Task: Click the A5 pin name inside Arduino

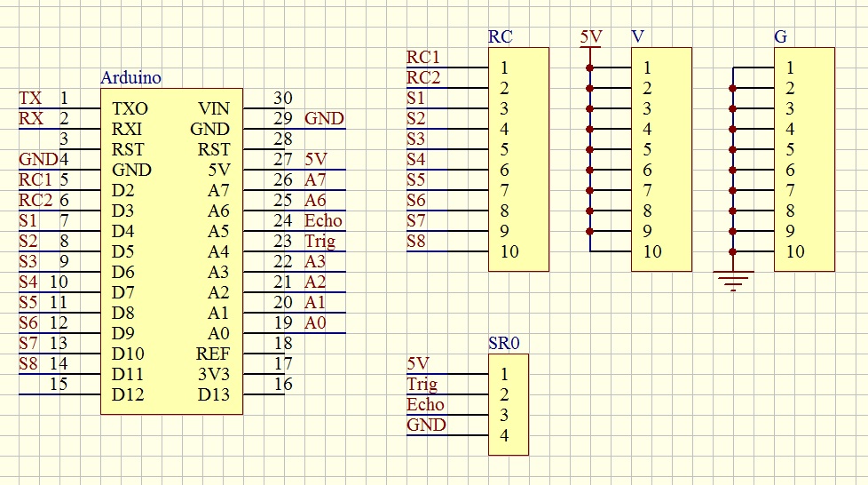Action: point(218,232)
